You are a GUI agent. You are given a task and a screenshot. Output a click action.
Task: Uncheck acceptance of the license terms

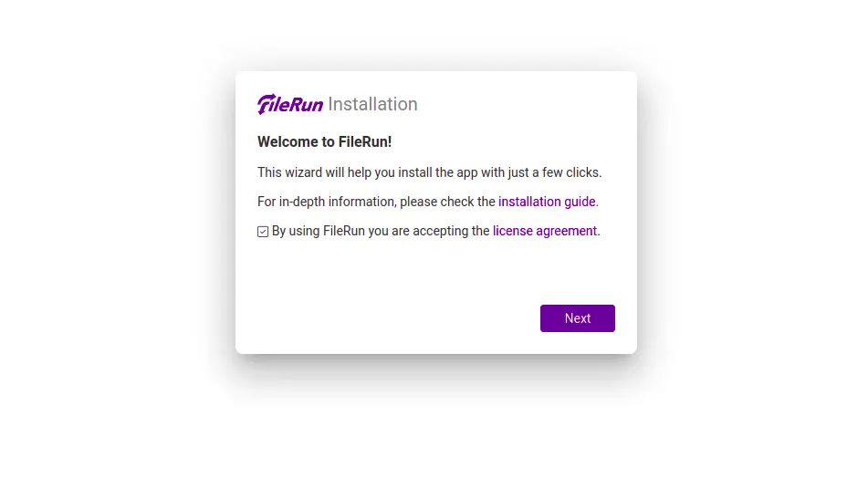click(x=263, y=232)
